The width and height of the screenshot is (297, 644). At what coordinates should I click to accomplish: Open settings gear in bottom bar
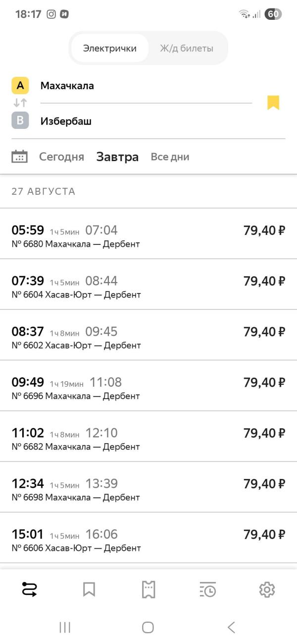pyautogui.click(x=267, y=589)
